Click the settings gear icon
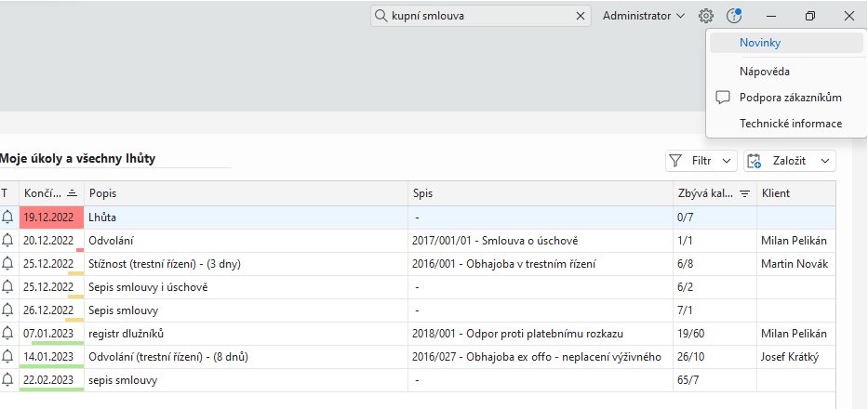This screenshot has width=868, height=409. click(x=706, y=16)
